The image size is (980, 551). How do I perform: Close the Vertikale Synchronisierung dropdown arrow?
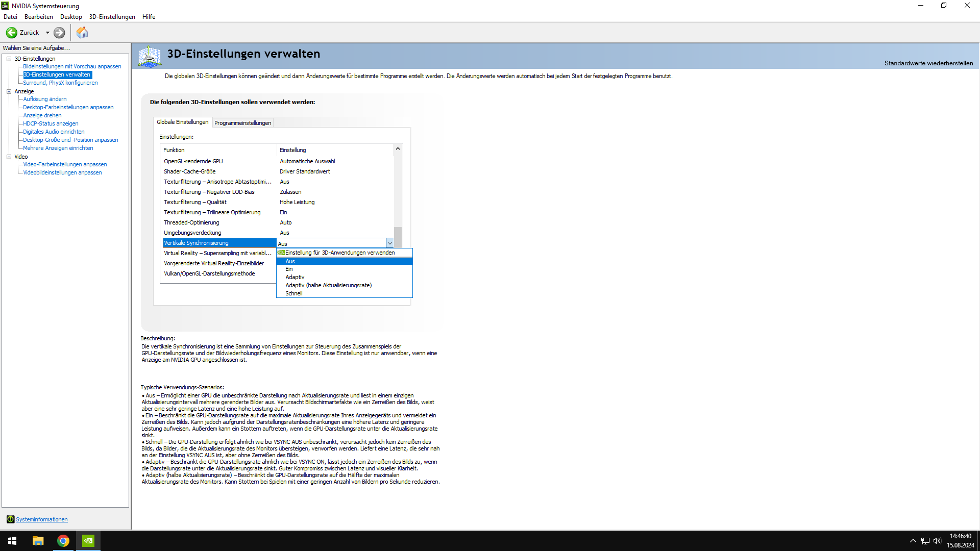389,243
